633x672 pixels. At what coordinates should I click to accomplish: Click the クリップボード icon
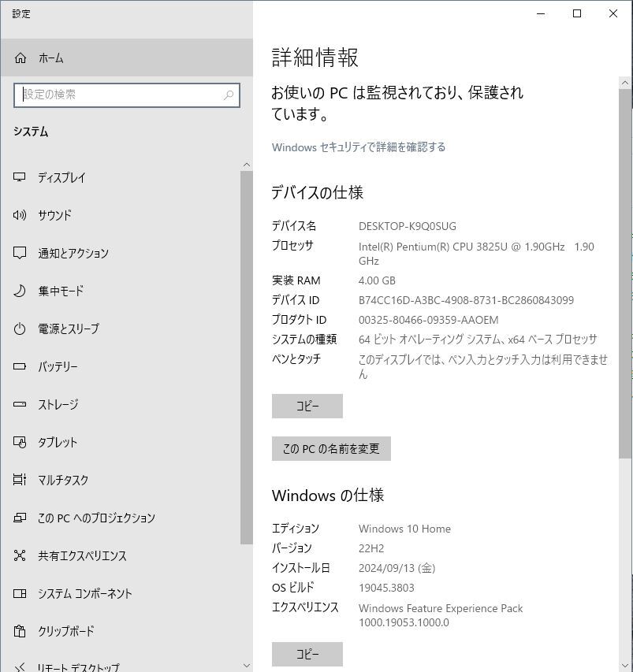click(20, 631)
